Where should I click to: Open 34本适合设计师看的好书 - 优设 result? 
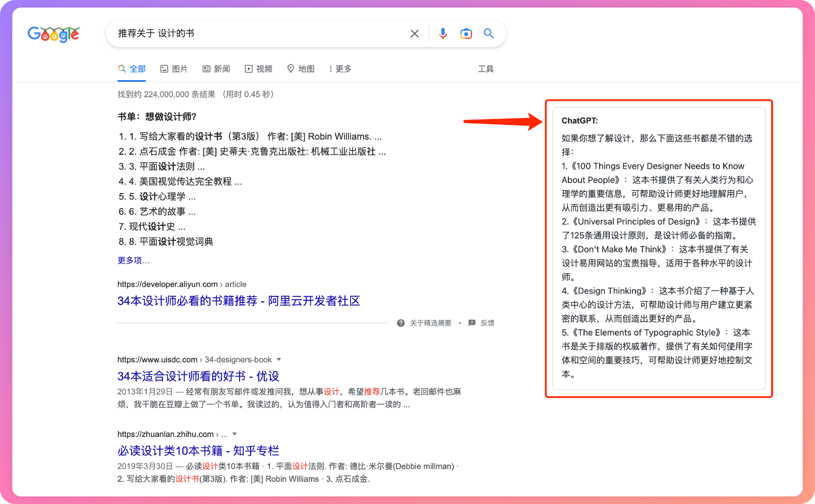tap(198, 376)
